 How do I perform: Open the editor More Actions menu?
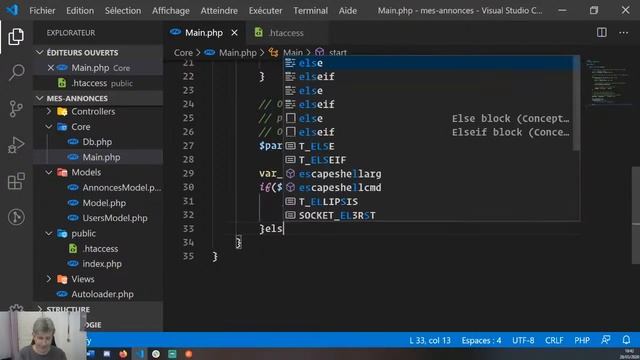pyautogui.click(x=623, y=33)
